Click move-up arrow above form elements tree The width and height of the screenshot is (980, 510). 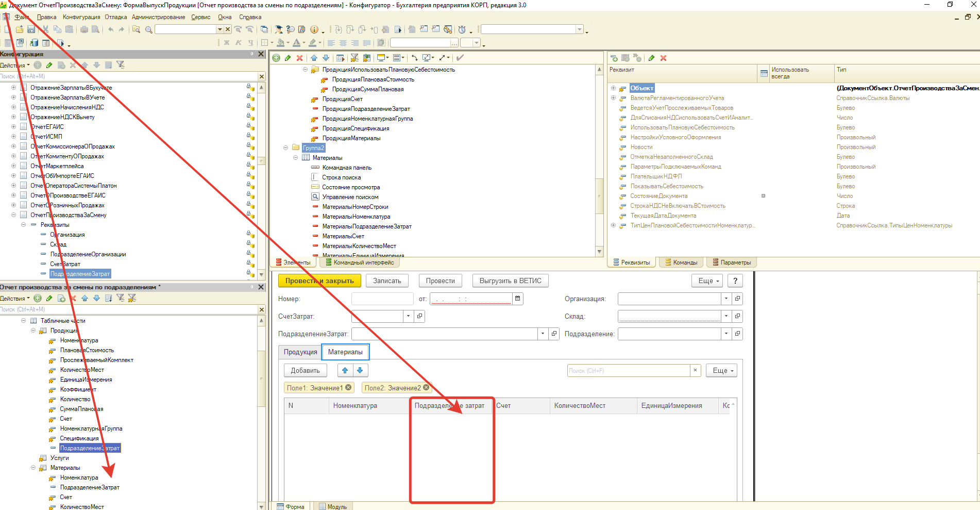(314, 58)
